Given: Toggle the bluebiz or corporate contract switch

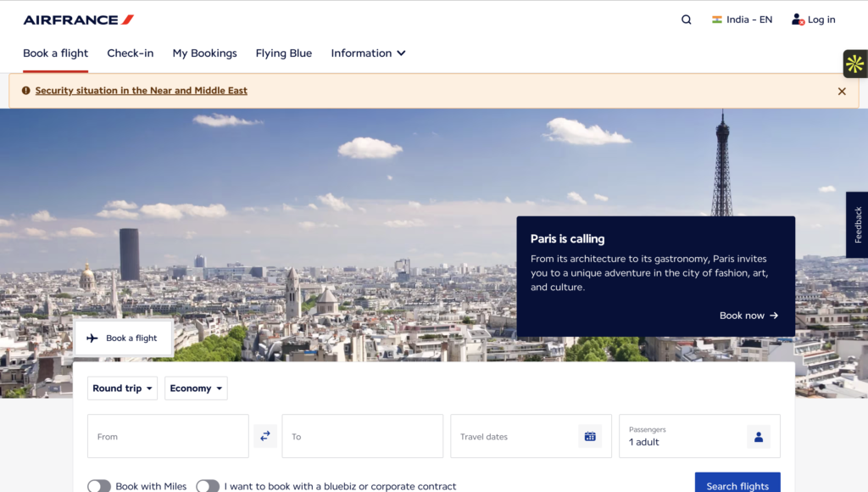Looking at the screenshot, I should coord(208,486).
